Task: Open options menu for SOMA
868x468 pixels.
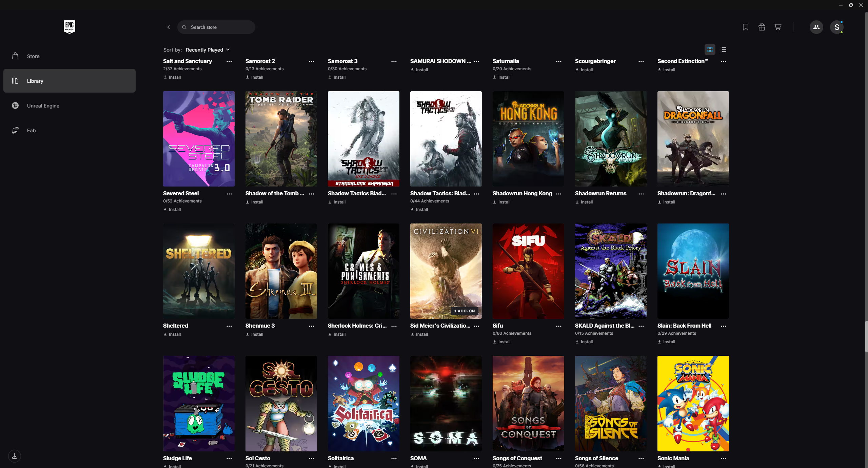Action: [x=476, y=459]
